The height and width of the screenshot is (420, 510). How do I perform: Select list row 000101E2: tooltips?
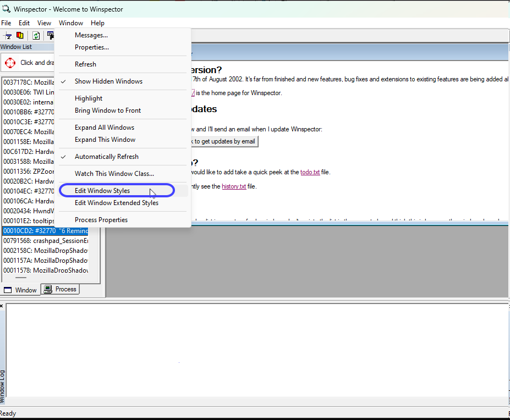pos(29,221)
